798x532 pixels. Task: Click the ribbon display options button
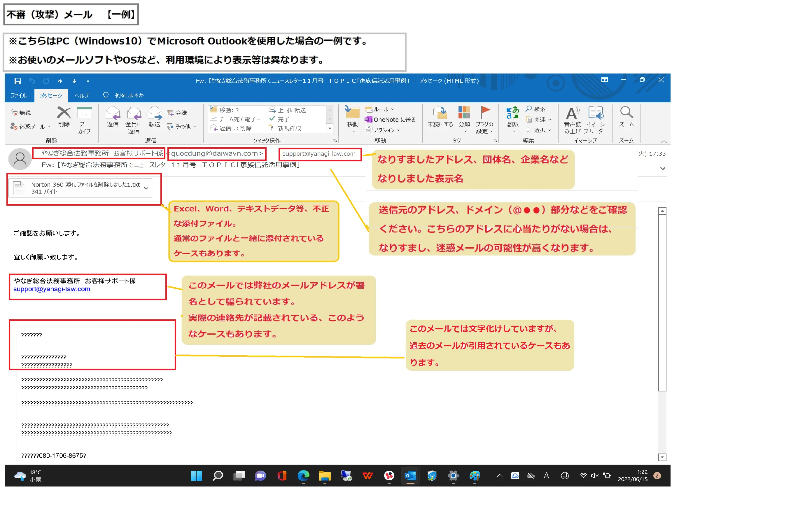(x=605, y=80)
